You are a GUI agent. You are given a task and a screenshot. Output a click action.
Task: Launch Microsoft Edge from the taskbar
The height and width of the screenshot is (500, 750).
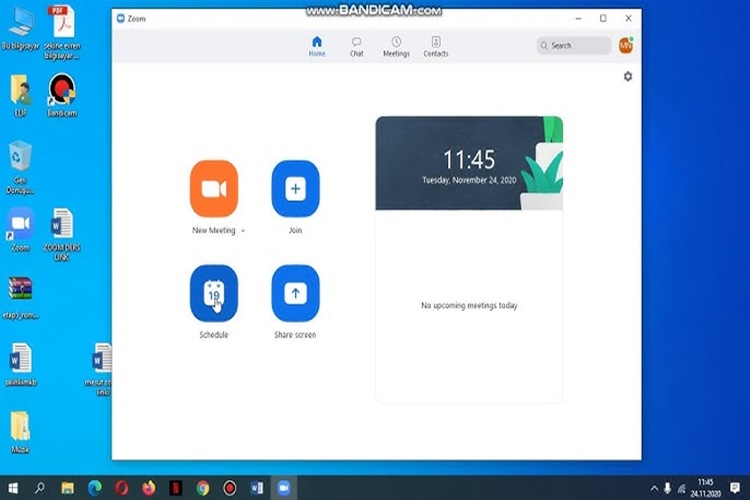95,488
